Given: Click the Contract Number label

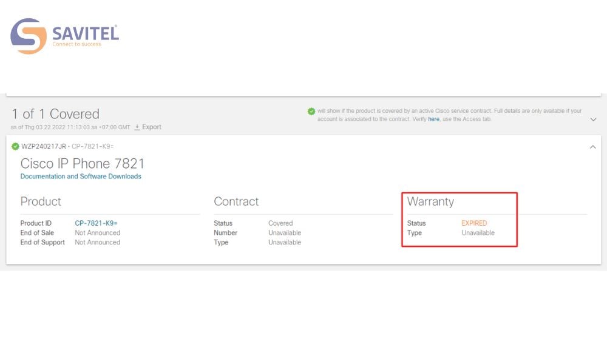Looking at the screenshot, I should point(225,233).
